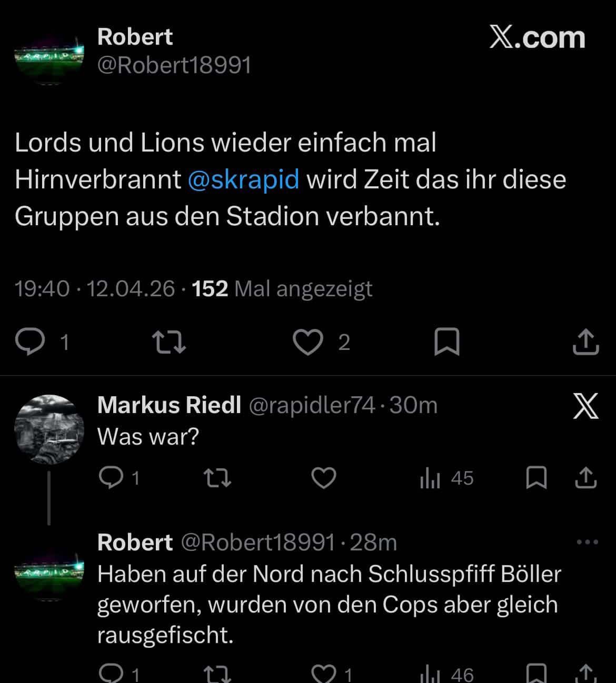Repost Robert's main tweet
Image resolution: width=616 pixels, height=683 pixels.
click(x=168, y=342)
